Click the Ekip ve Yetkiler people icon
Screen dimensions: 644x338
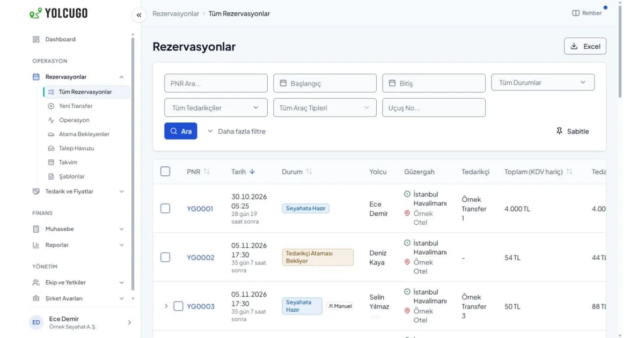(x=36, y=283)
